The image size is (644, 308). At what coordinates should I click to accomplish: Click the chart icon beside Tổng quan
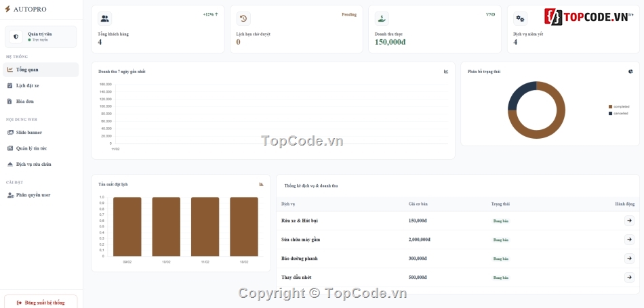10,70
